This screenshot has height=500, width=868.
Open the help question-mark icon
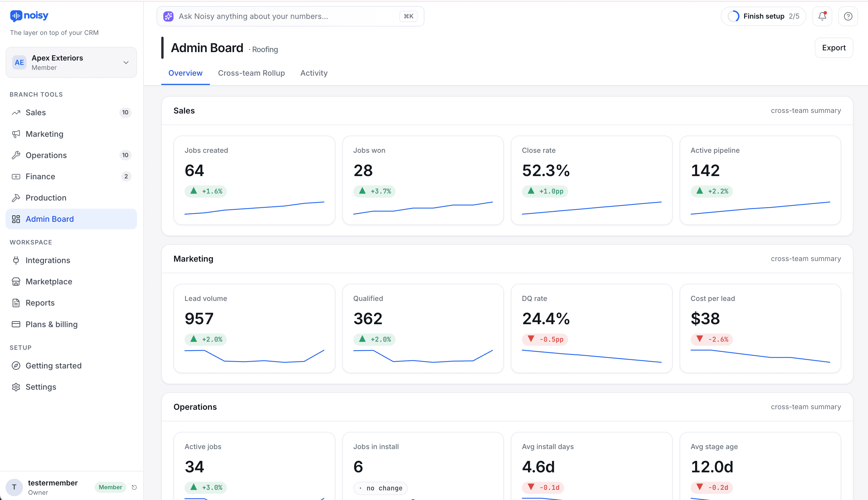[x=848, y=16]
